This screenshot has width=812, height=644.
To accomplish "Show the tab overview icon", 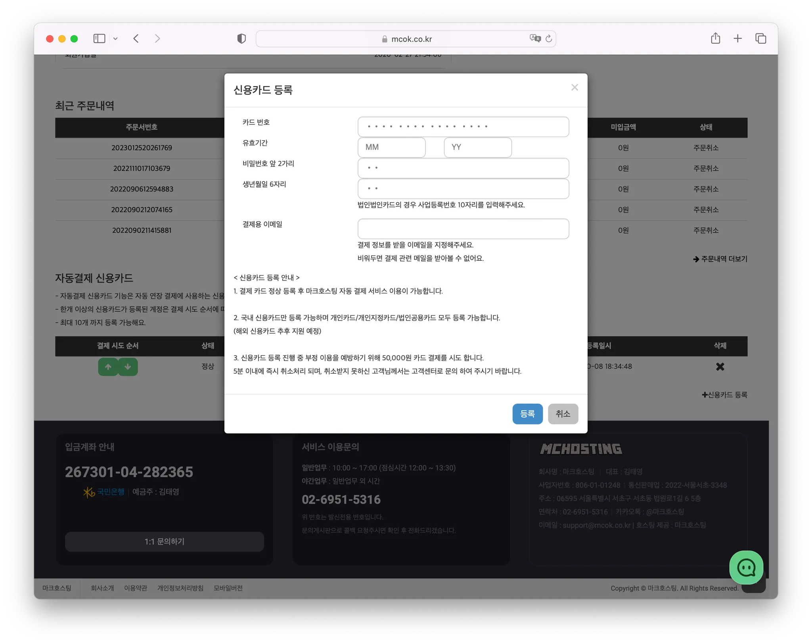I will (760, 38).
